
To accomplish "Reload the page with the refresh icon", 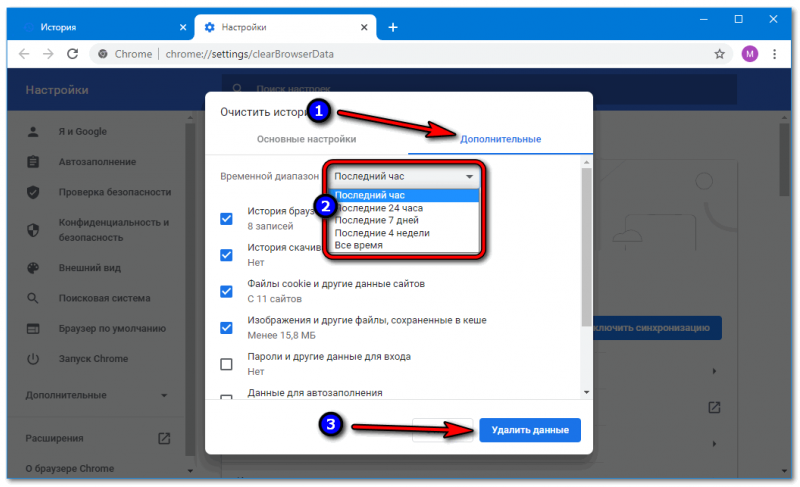I will tap(73, 53).
